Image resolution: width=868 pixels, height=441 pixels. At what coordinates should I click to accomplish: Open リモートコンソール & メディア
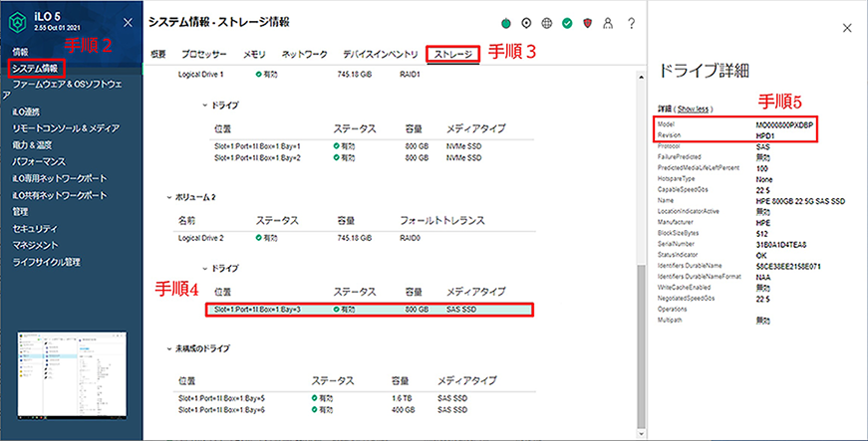click(66, 128)
